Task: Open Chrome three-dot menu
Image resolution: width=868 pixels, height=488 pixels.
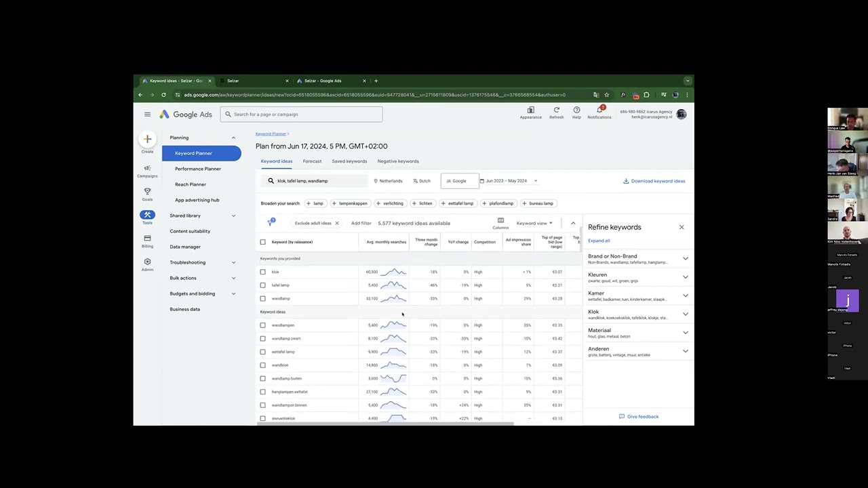Action: click(687, 95)
